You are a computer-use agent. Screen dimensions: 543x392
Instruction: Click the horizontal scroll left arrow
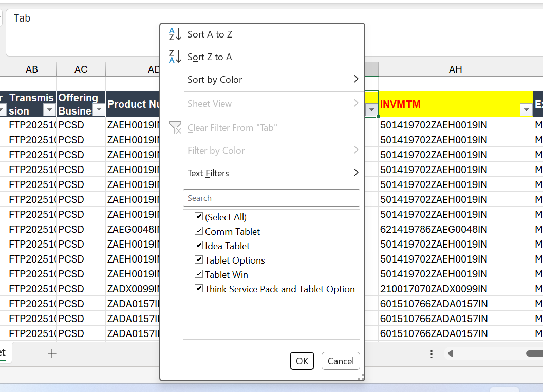451,353
